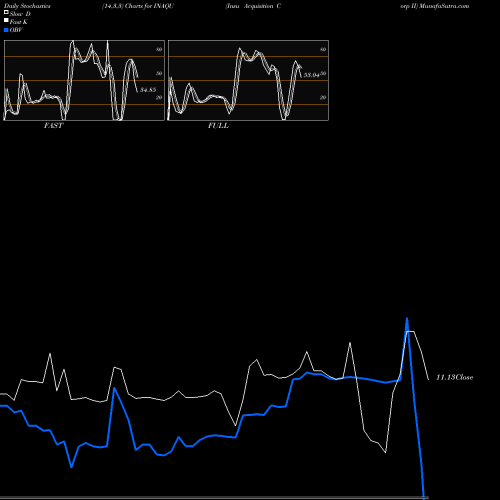Click '(14,3,3) Charts for INAQU' heading
This screenshot has height=500, width=500.
pos(138,6)
